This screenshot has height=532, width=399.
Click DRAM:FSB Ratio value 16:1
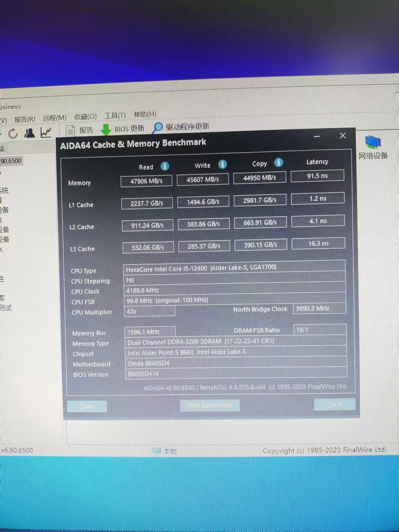320,330
